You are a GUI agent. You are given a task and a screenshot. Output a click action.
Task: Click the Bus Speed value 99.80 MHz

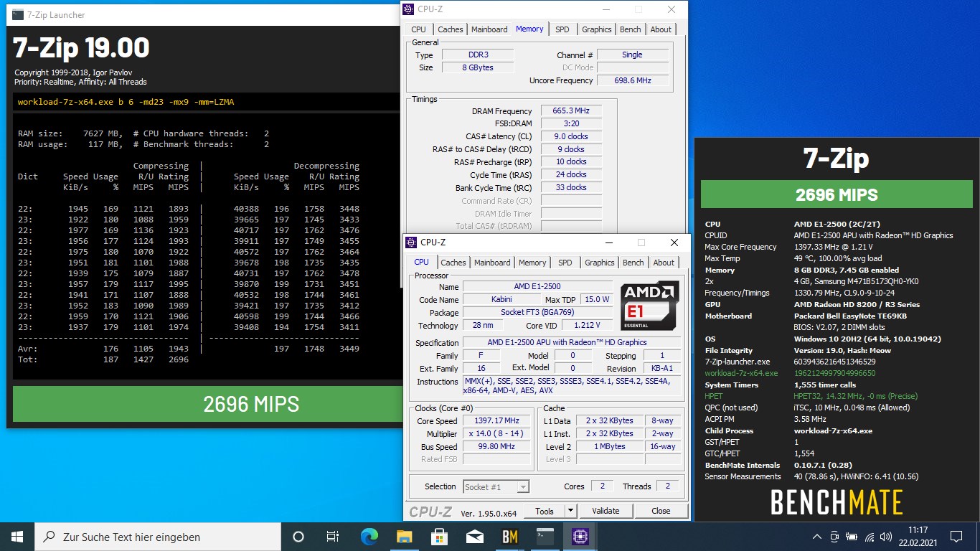pyautogui.click(x=497, y=446)
